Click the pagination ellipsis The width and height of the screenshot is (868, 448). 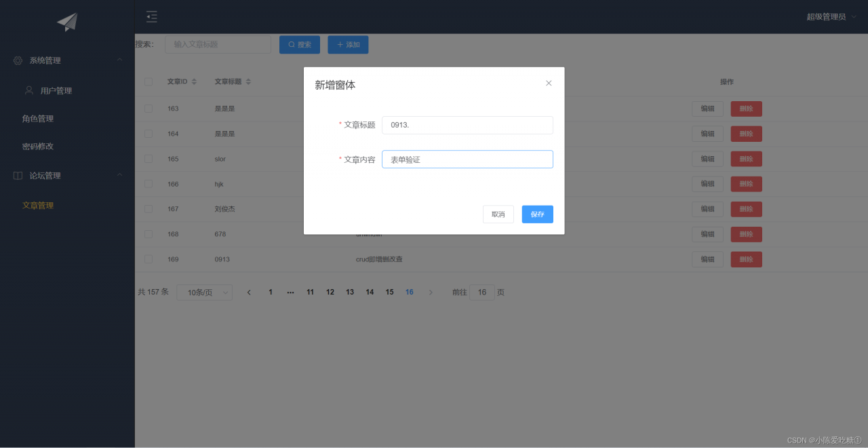(x=290, y=293)
